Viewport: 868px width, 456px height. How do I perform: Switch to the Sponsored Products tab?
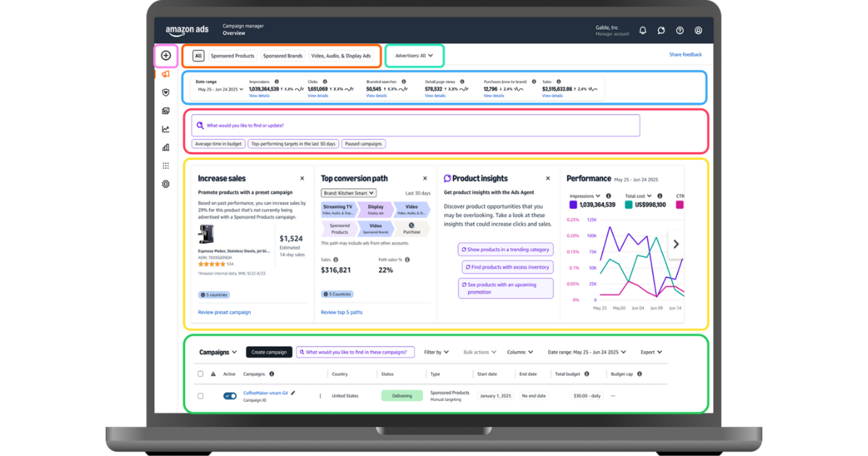point(232,56)
